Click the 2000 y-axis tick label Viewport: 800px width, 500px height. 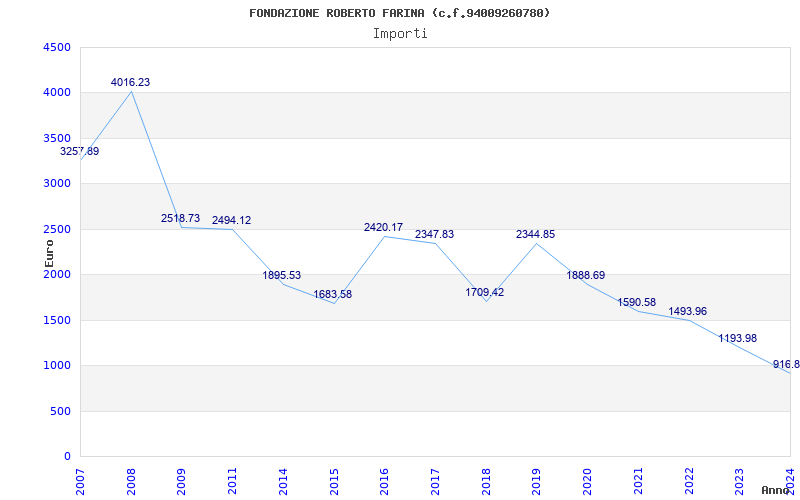[x=57, y=274]
